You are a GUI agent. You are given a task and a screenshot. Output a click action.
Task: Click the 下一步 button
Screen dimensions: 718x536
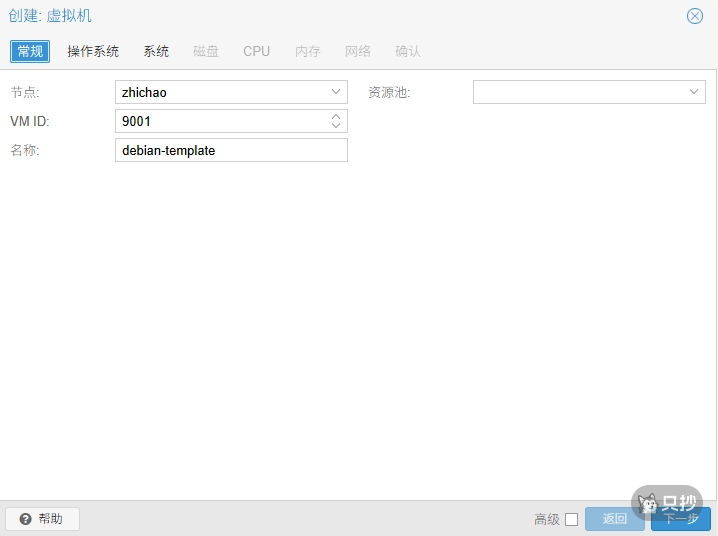pos(681,519)
